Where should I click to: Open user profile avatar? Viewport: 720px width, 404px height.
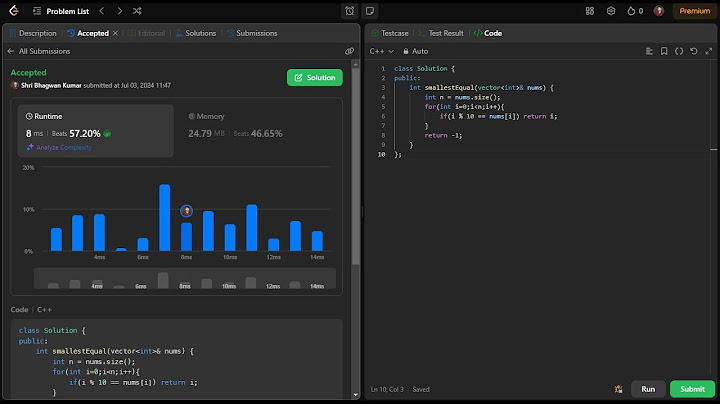[x=658, y=11]
